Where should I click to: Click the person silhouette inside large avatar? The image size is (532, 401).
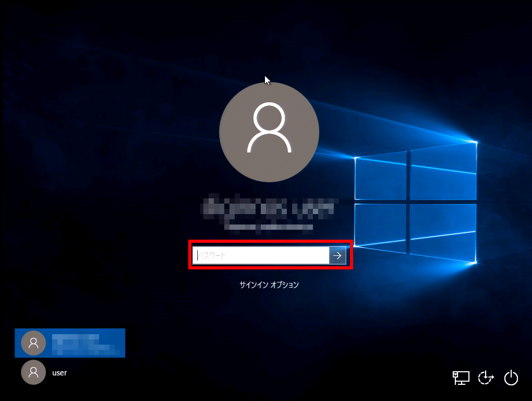pos(269,128)
